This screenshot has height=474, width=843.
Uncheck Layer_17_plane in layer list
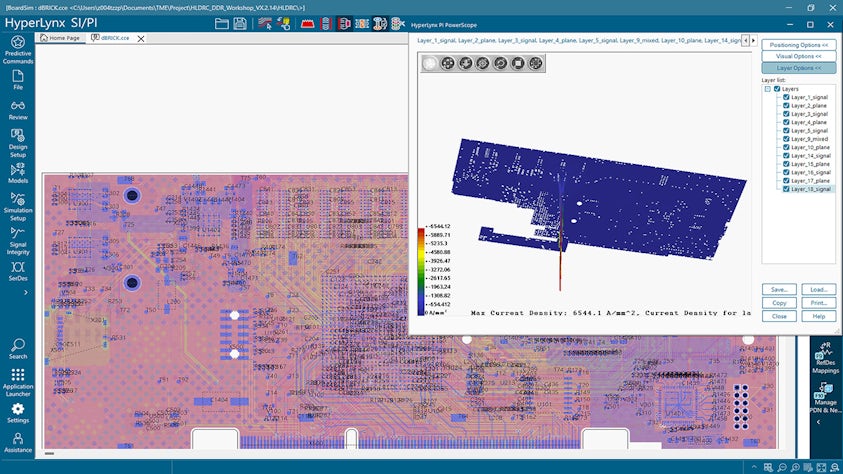tap(786, 181)
